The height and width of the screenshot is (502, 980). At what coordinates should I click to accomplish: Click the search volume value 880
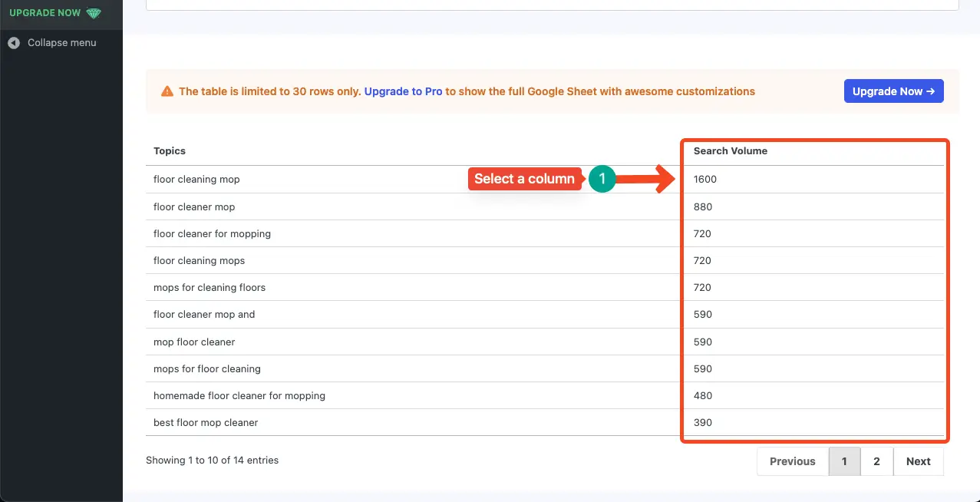[703, 206]
